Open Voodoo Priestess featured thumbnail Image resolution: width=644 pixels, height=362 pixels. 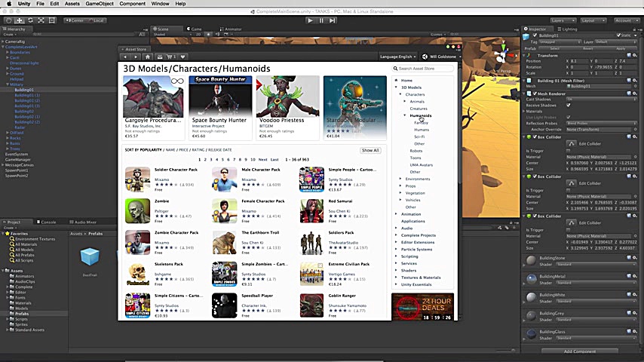pos(287,97)
